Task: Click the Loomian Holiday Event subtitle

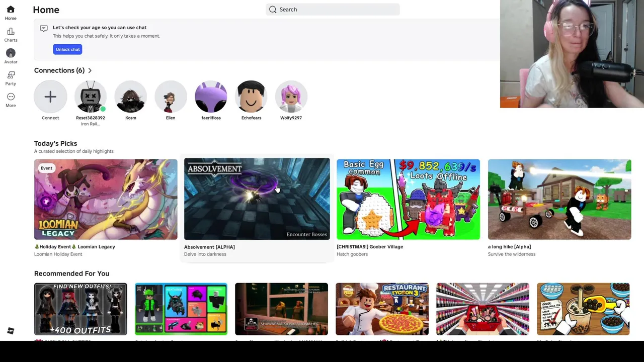Action: pos(58,254)
